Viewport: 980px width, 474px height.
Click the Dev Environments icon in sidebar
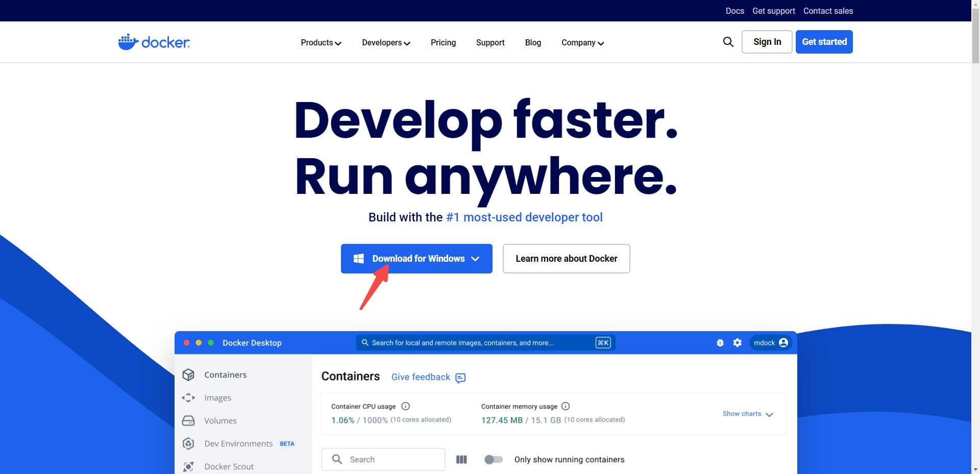tap(188, 443)
